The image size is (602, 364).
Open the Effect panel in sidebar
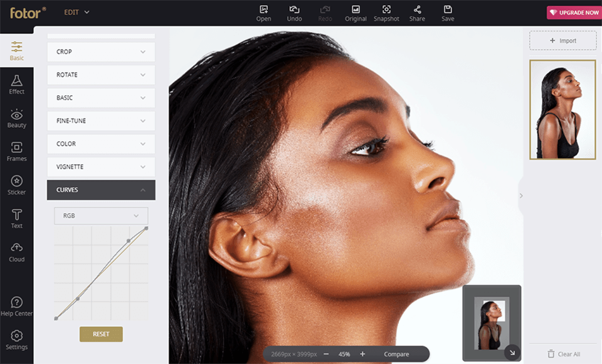pyautogui.click(x=16, y=84)
